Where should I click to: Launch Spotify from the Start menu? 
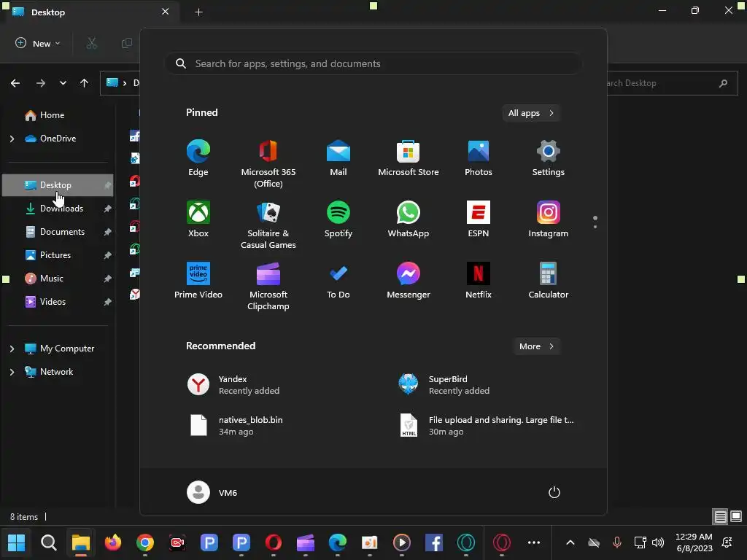(338, 219)
